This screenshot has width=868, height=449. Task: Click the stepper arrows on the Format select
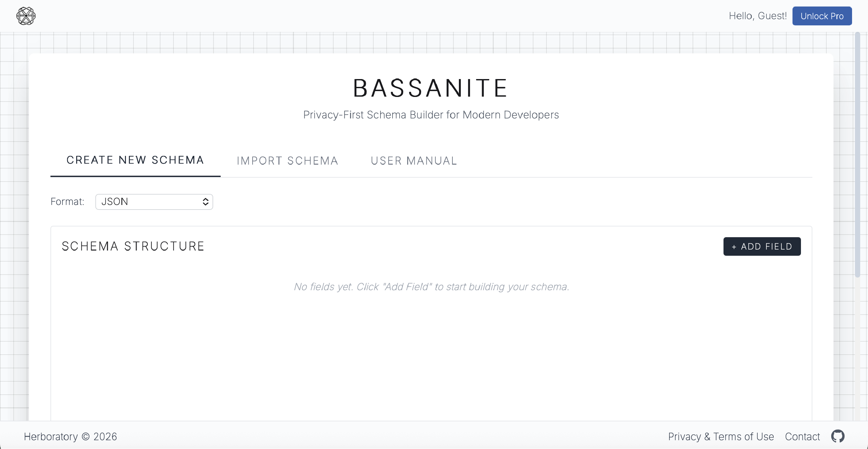click(x=206, y=201)
